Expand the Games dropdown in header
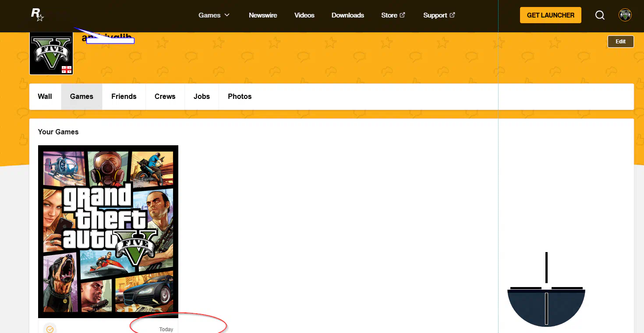This screenshot has height=333, width=644. 214,15
